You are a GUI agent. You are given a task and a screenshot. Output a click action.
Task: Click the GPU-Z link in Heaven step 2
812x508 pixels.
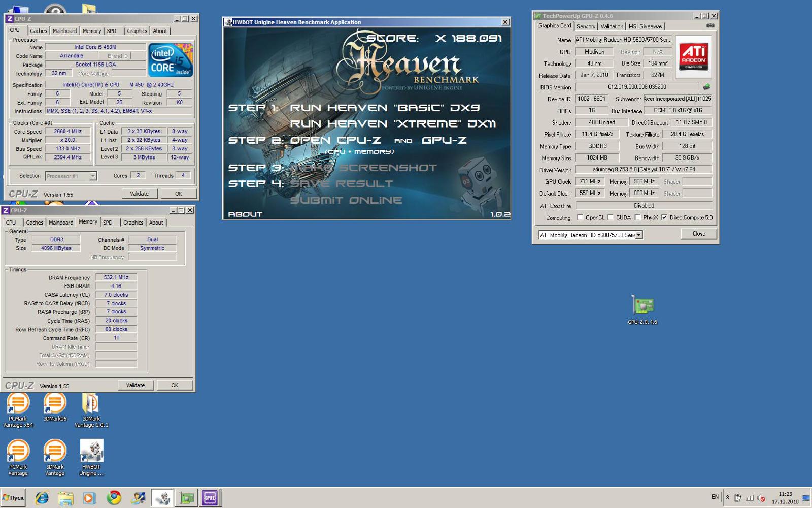click(444, 140)
